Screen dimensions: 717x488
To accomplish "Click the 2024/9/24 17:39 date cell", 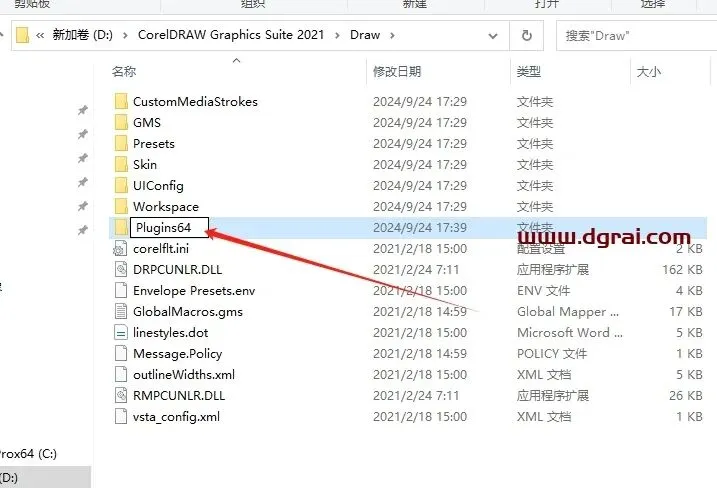I will 420,228.
